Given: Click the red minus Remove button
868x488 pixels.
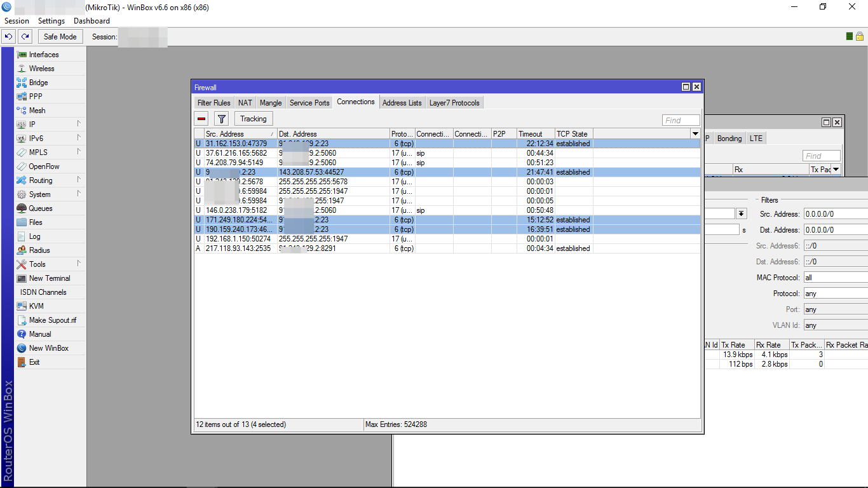Looking at the screenshot, I should pos(201,119).
